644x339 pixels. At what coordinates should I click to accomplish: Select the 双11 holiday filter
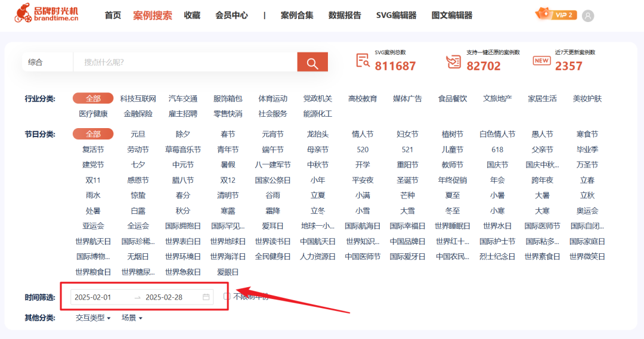(x=93, y=180)
